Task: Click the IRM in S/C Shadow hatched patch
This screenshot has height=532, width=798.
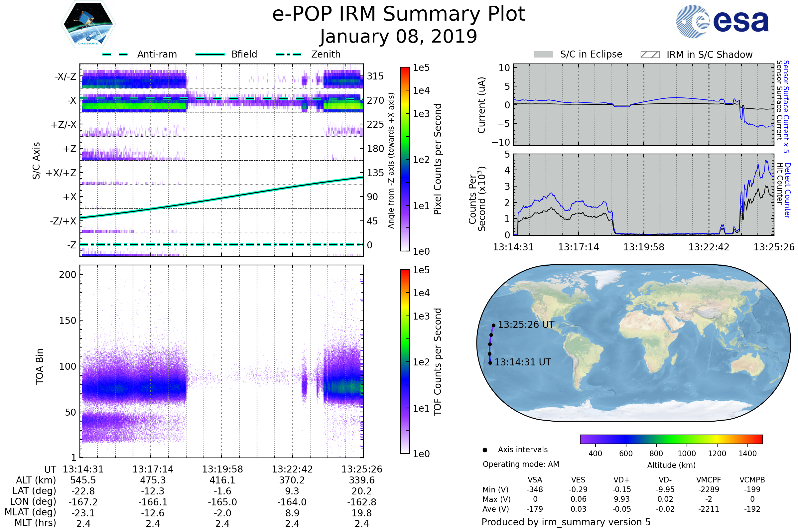Action: [x=650, y=55]
